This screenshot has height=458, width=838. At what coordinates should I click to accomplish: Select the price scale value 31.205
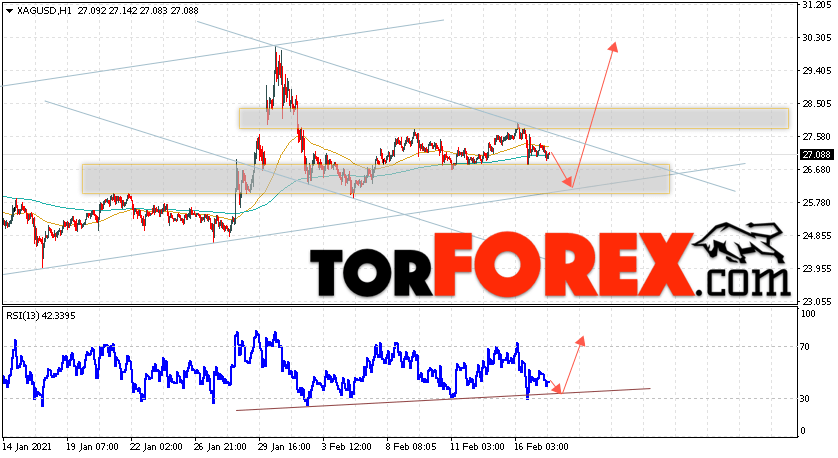coord(816,5)
